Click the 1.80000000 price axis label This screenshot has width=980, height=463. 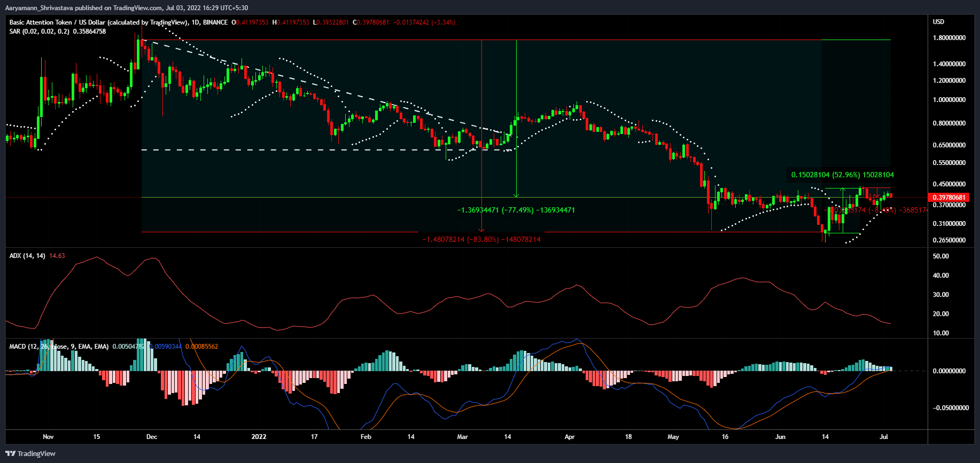coord(949,38)
